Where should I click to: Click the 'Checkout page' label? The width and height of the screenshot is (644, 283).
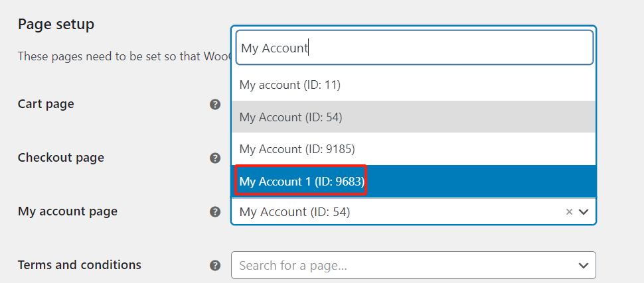[60, 158]
